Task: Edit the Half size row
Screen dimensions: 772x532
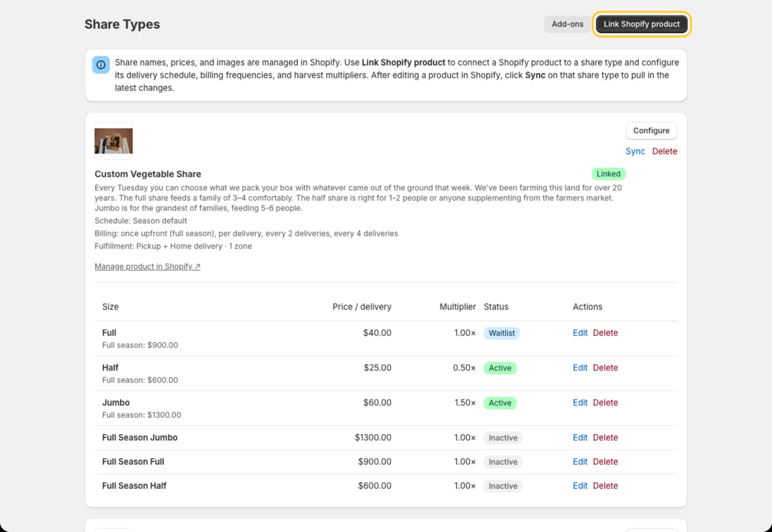Action: click(x=580, y=368)
